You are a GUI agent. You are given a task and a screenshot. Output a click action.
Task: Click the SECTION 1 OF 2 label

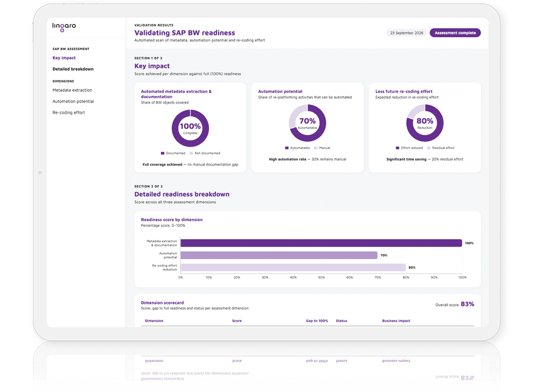point(148,58)
